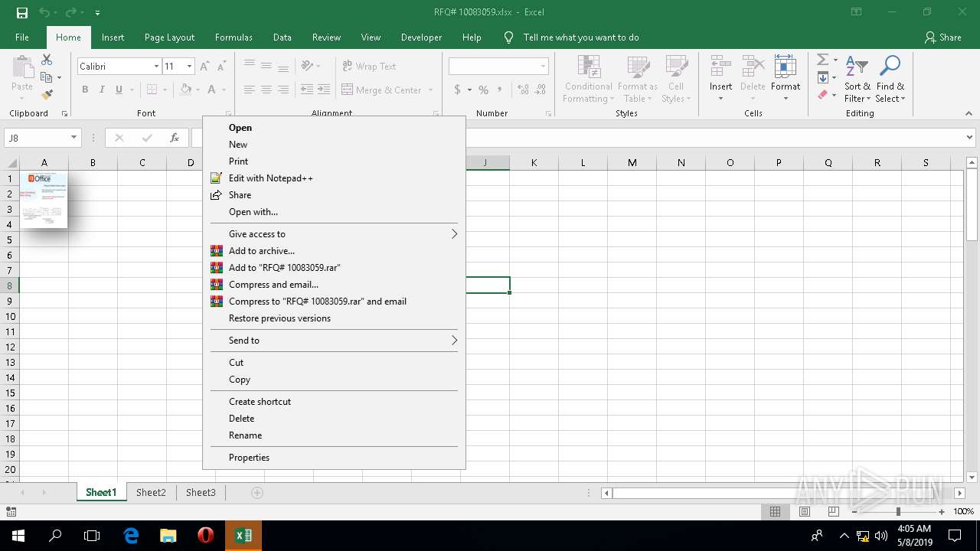This screenshot has height=551, width=980.
Task: Toggle Align Right button
Action: [283, 90]
